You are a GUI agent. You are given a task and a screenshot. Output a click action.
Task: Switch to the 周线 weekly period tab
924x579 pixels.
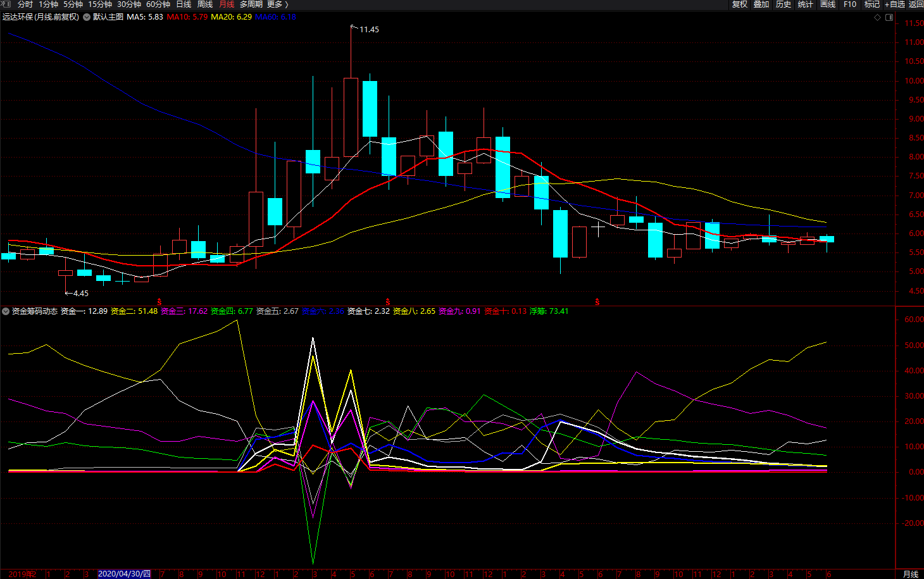coord(205,4)
